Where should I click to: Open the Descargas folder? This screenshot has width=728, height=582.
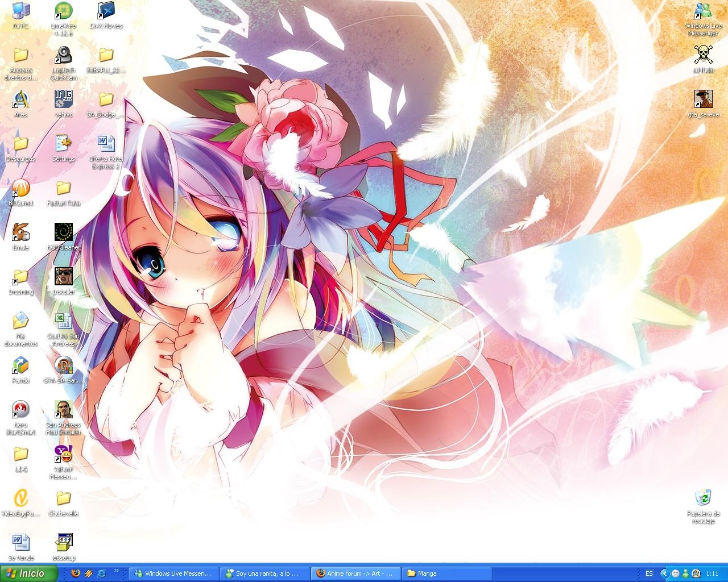[20, 149]
